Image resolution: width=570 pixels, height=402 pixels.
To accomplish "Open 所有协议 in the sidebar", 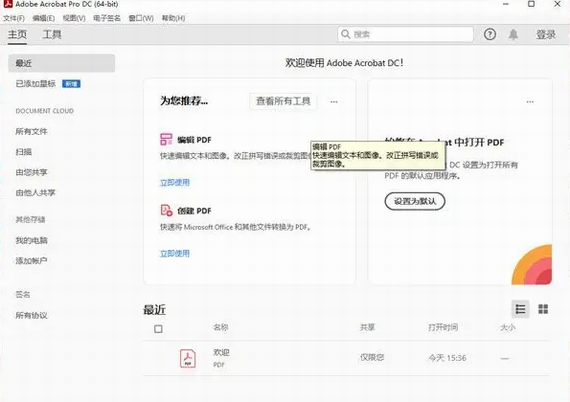I will [31, 315].
